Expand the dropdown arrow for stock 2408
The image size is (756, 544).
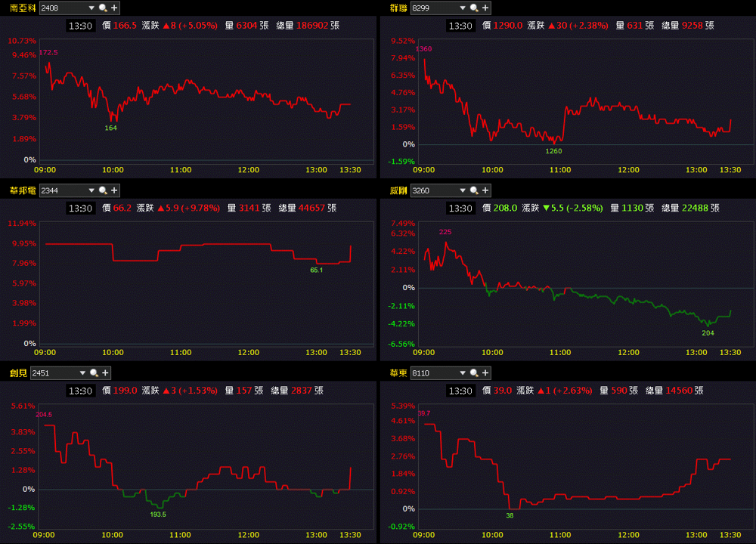[x=91, y=8]
